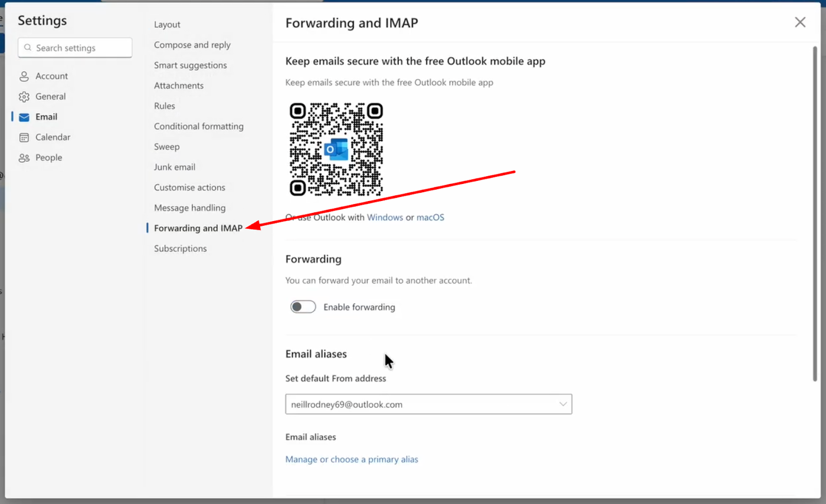Click the Email envelope icon

(24, 117)
